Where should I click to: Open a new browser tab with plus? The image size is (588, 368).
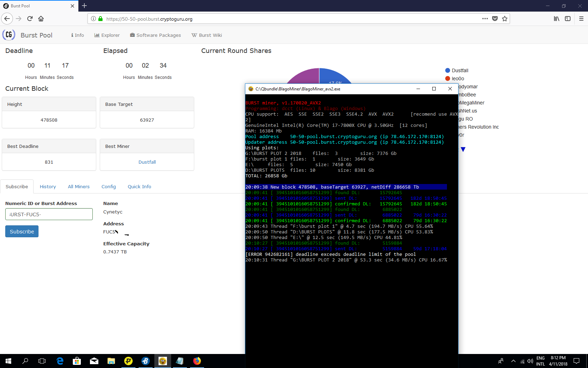[x=84, y=6]
